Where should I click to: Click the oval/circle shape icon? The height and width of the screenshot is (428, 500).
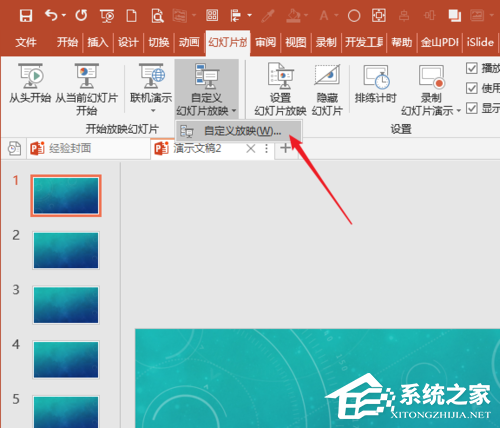click(x=354, y=16)
